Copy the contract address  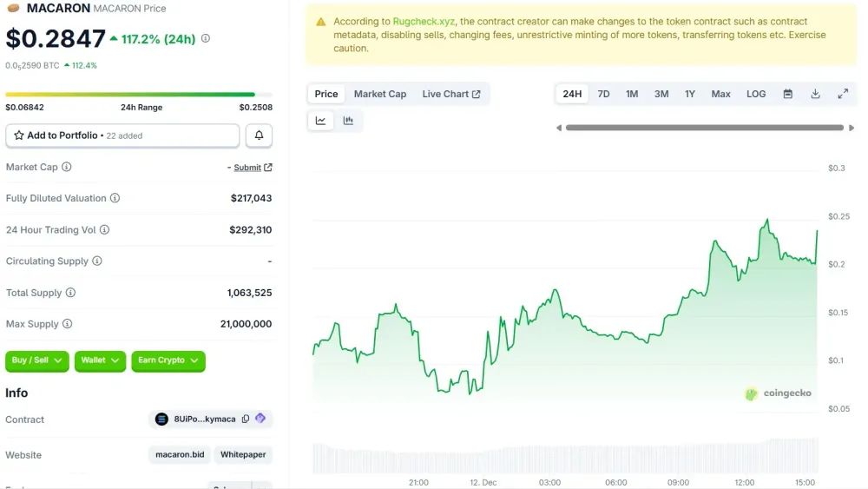pos(246,419)
